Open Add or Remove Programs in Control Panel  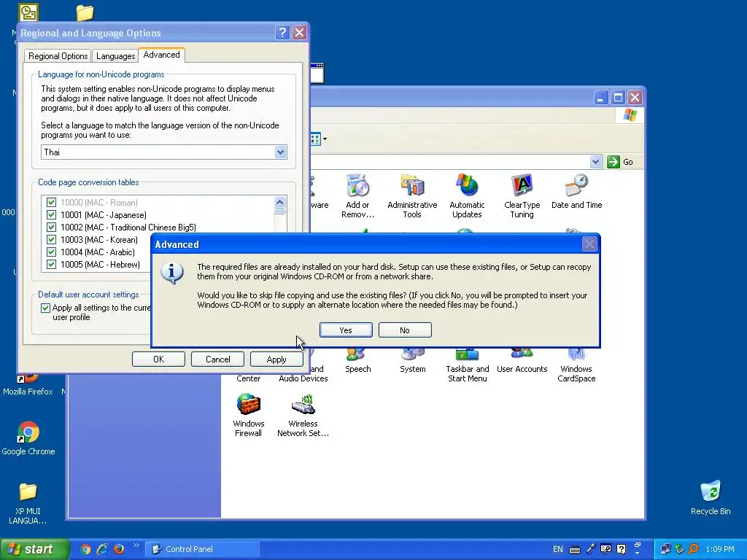[357, 196]
